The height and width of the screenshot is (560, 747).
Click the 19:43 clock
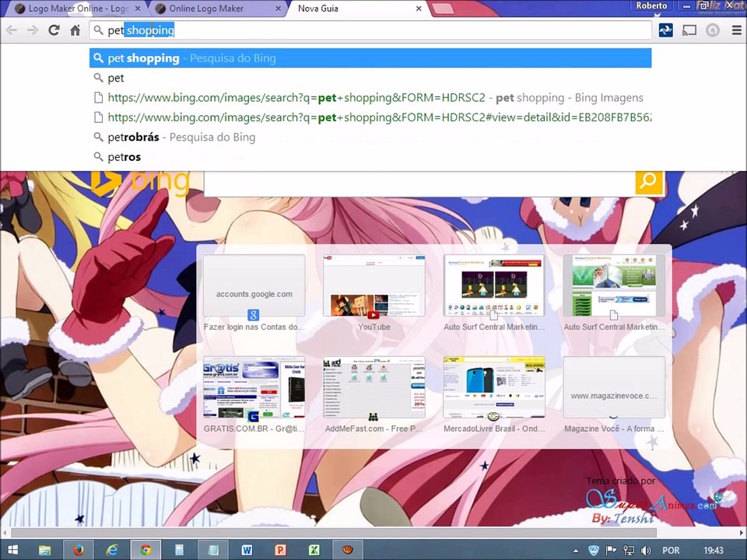coord(714,551)
